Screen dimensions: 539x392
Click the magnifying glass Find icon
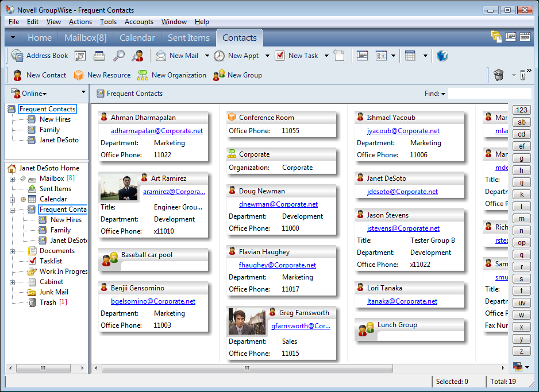119,56
